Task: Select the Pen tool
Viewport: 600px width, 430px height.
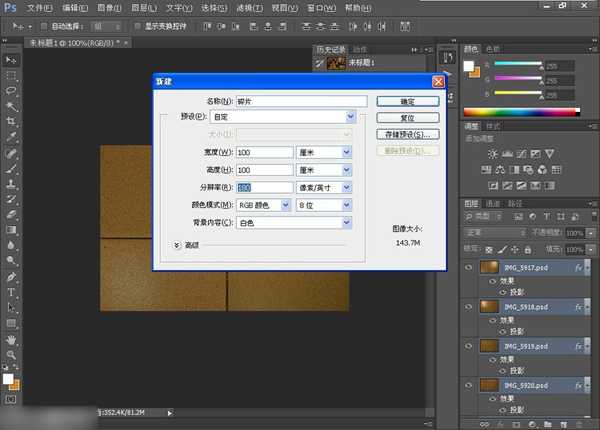Action: pyautogui.click(x=12, y=276)
